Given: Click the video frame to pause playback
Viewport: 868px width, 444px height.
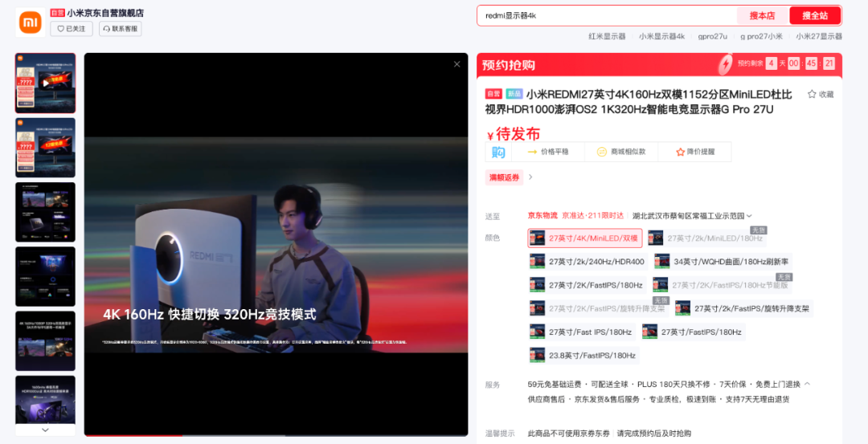Looking at the screenshot, I should pyautogui.click(x=276, y=244).
